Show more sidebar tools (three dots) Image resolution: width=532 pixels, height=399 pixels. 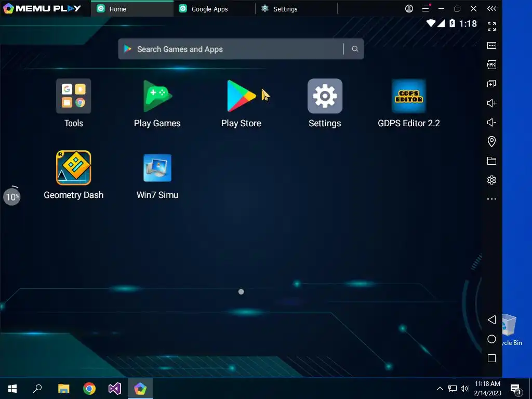point(491,199)
